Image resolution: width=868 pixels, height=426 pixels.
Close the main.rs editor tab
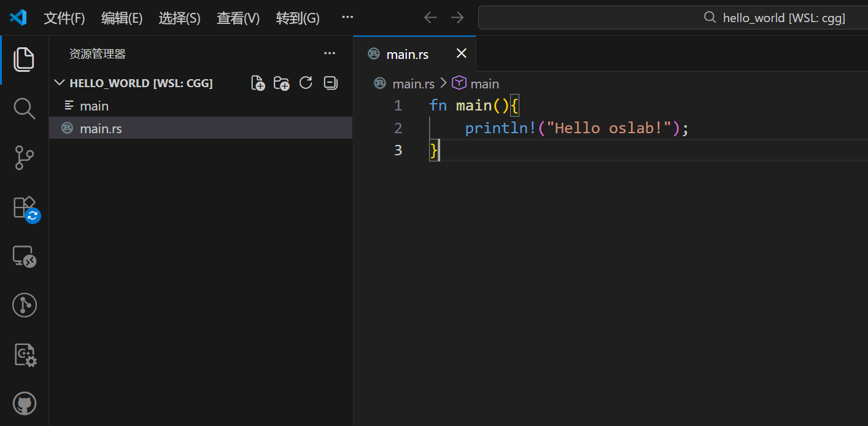pyautogui.click(x=462, y=54)
